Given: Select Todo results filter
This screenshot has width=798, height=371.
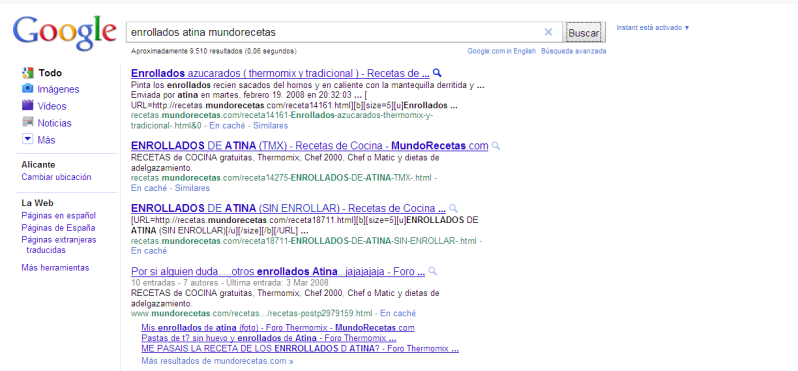Looking at the screenshot, I should point(50,73).
